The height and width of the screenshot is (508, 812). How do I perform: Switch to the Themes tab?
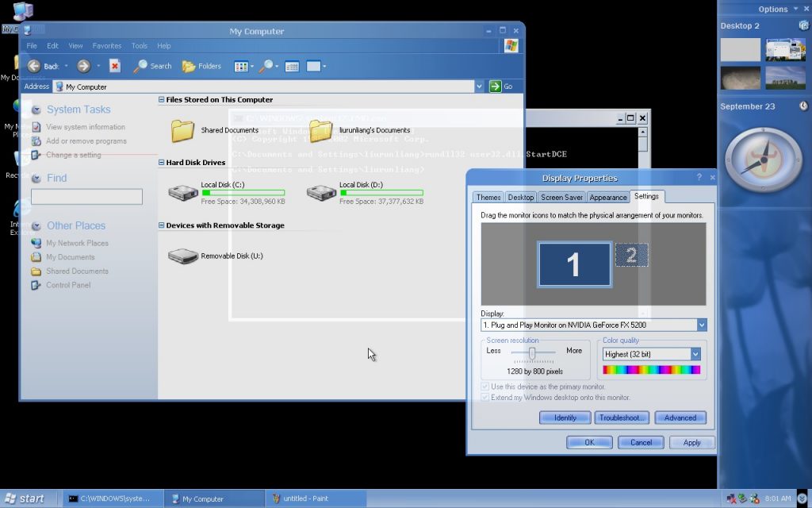tap(488, 197)
